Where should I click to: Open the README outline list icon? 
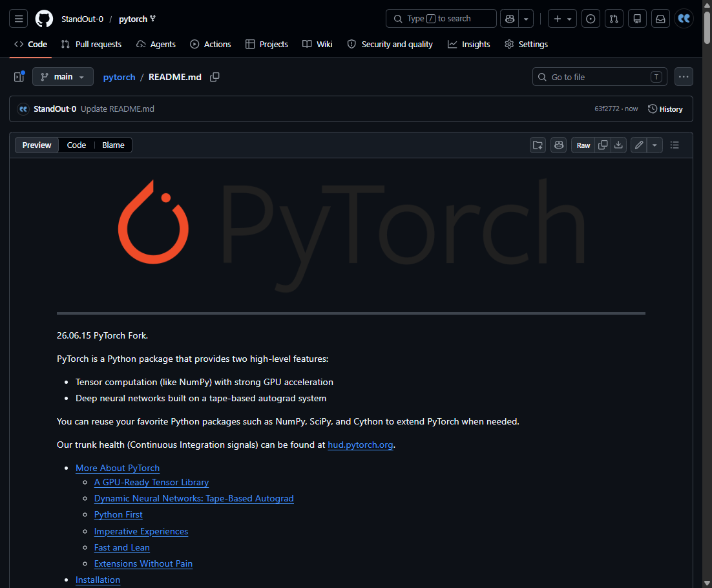[x=675, y=145]
